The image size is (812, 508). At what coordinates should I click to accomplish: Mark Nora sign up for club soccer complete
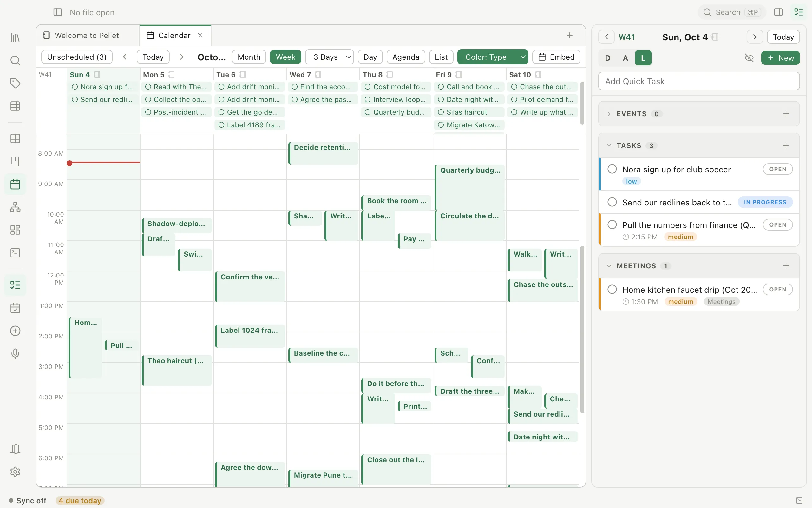612,169
